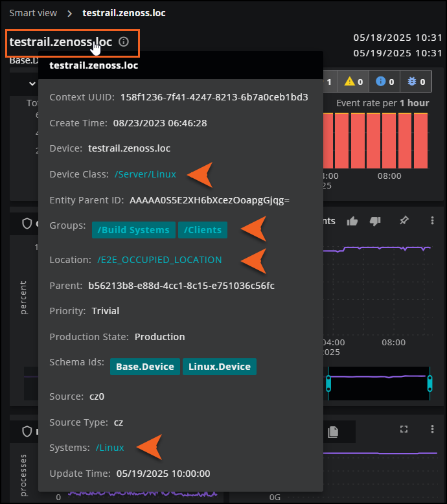
Task: Click the shield icon on percent chart
Action: click(x=27, y=223)
